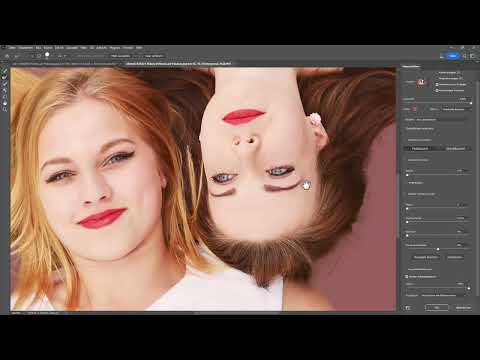Click the Home icon in options bar

(x=7, y=56)
